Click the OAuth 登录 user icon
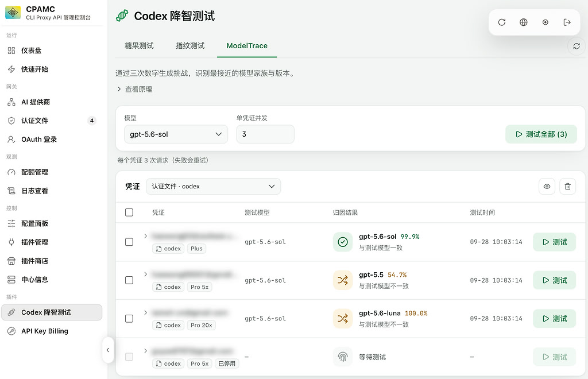The height and width of the screenshot is (379, 588). click(11, 140)
